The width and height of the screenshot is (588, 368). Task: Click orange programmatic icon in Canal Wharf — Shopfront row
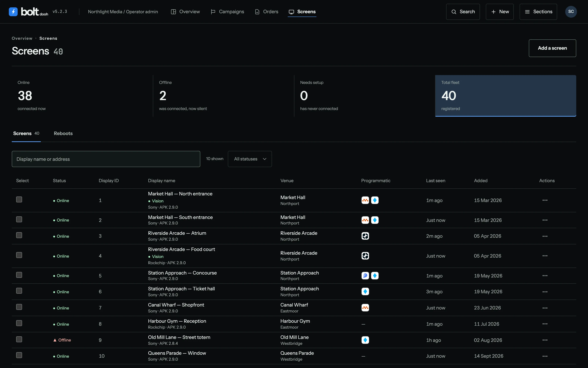pos(365,308)
